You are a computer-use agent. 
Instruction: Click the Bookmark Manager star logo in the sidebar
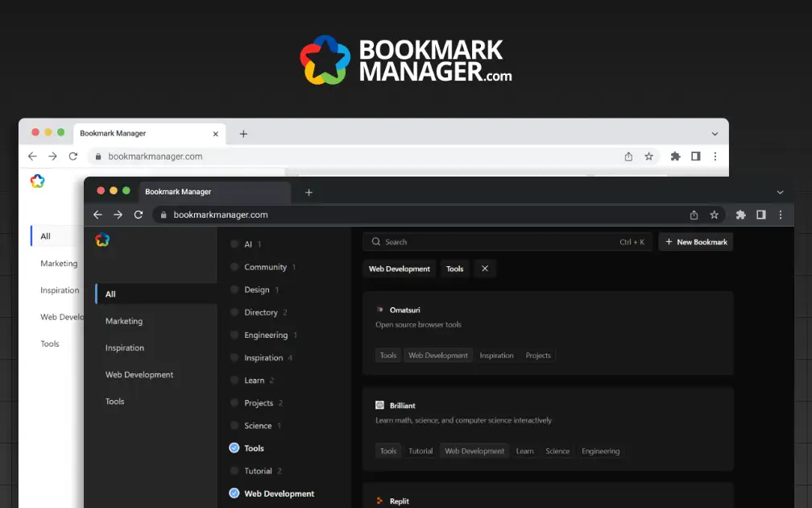click(x=103, y=239)
